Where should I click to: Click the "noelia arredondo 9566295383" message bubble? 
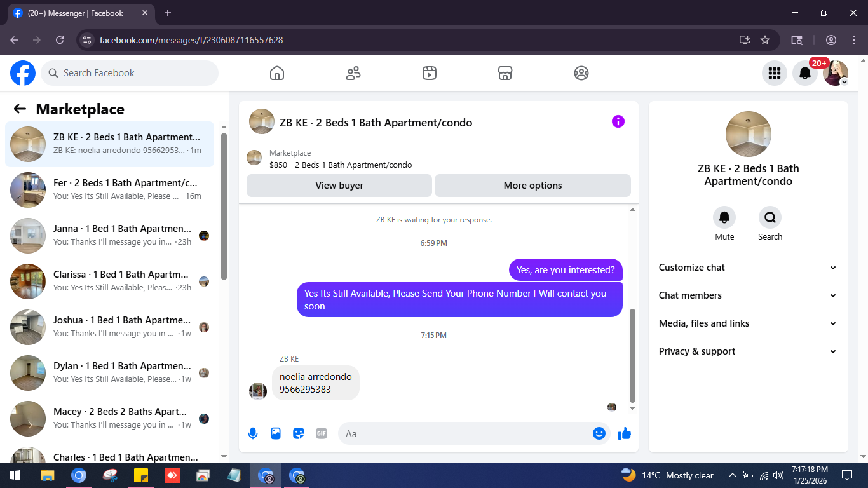pos(316,383)
